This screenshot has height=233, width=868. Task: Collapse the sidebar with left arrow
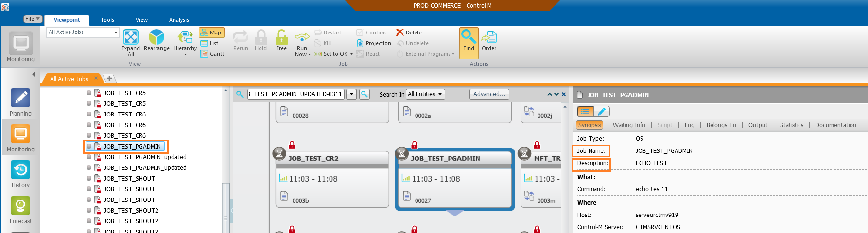(x=34, y=74)
